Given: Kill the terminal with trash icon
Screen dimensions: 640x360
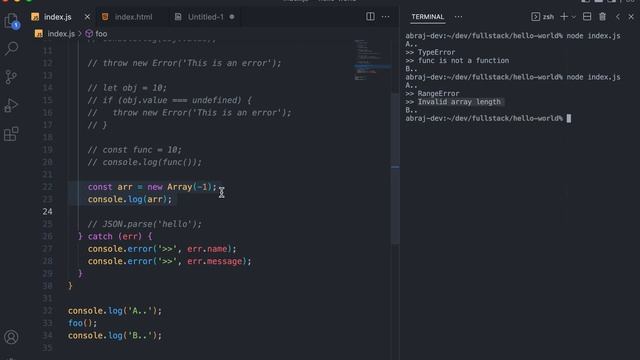Looking at the screenshot, I should pos(602,16).
